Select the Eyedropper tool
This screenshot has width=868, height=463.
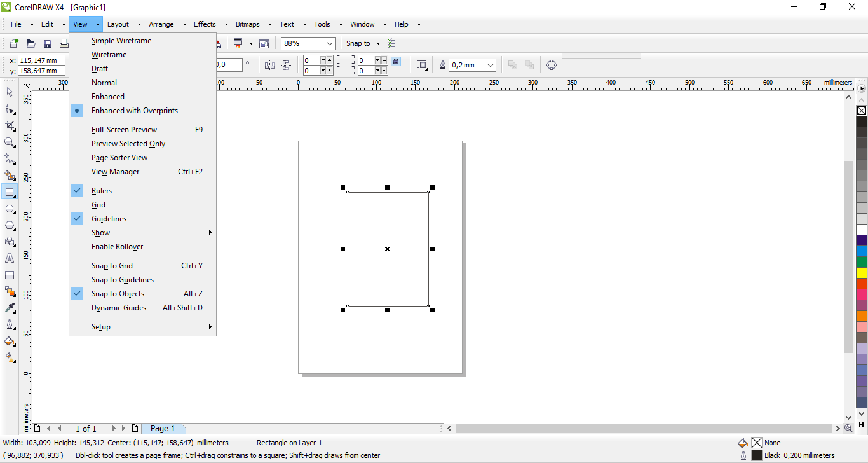[10, 308]
